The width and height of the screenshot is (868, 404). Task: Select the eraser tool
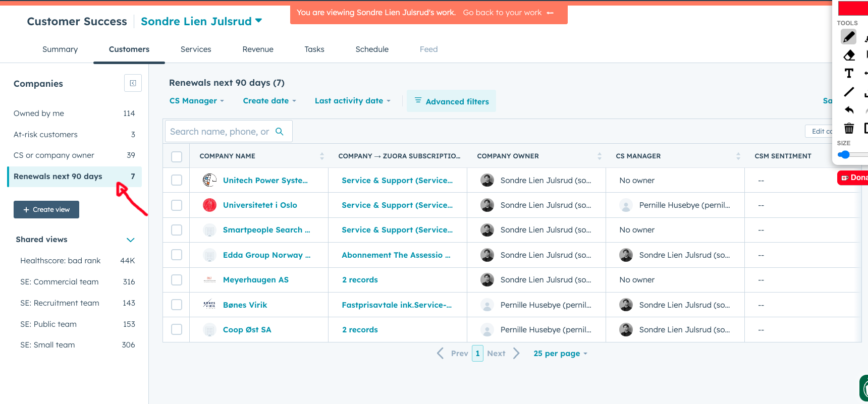tap(849, 55)
